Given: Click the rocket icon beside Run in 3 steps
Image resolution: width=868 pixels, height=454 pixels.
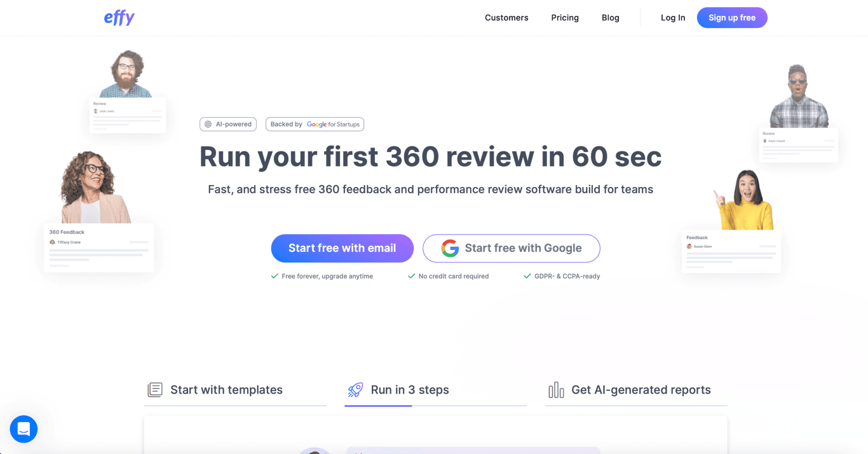Looking at the screenshot, I should [356, 389].
